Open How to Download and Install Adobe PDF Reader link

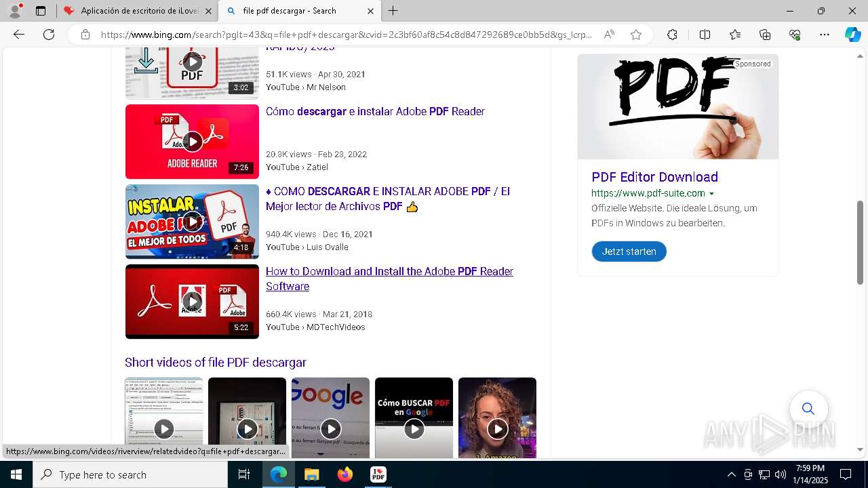pyautogui.click(x=389, y=279)
